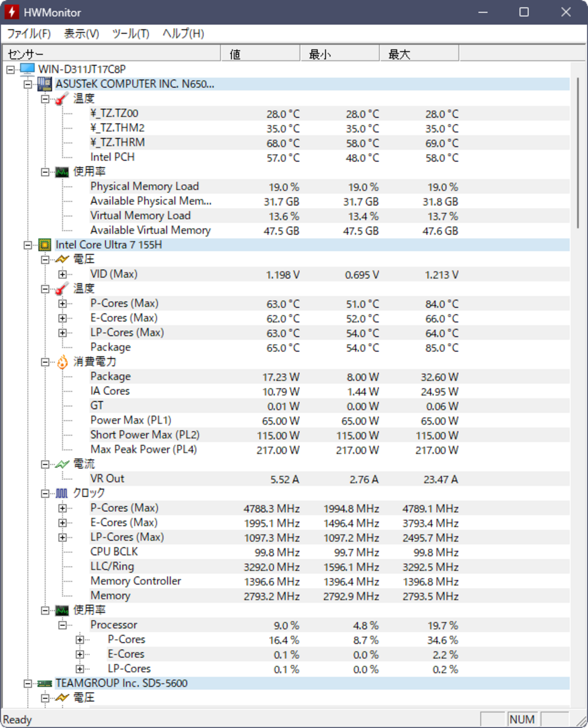This screenshot has height=728, width=588.
Task: Click the 最大 column header
Action: point(419,53)
